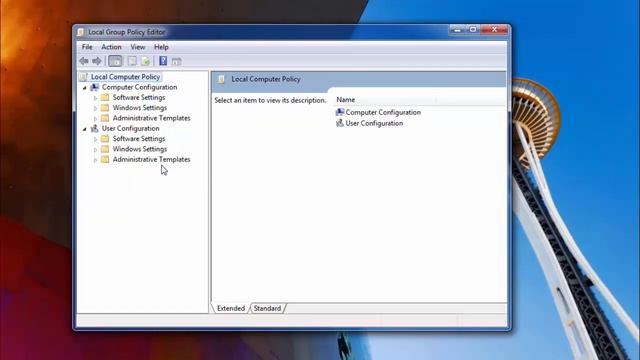Click the Local Computer Policy icon in the right pane header
Screen dimensions: 640x360
click(x=221, y=79)
